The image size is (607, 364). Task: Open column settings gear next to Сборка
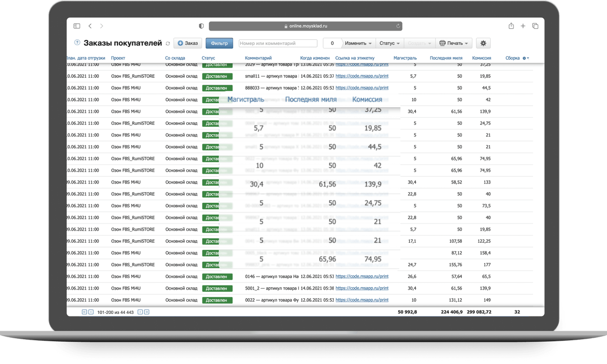pyautogui.click(x=525, y=58)
